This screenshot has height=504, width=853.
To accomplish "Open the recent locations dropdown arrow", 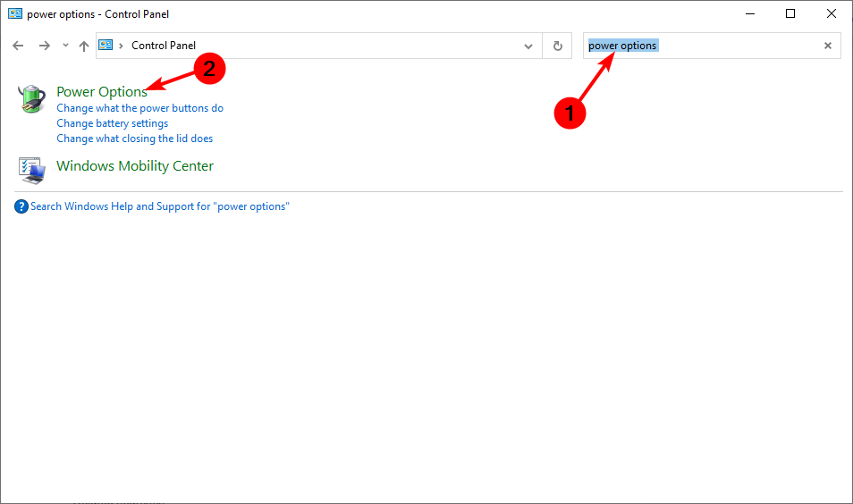I will coord(65,46).
